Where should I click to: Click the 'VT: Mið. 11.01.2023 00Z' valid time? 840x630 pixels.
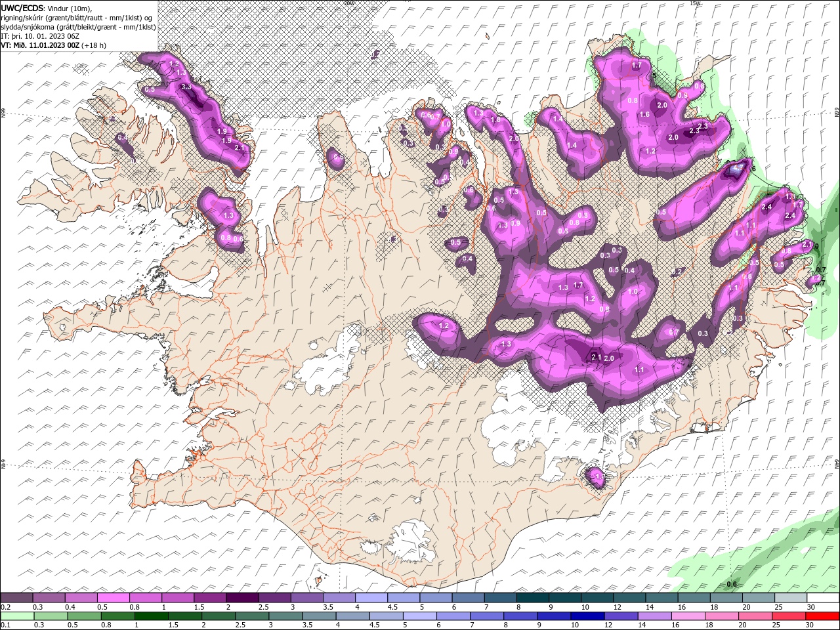click(41, 45)
